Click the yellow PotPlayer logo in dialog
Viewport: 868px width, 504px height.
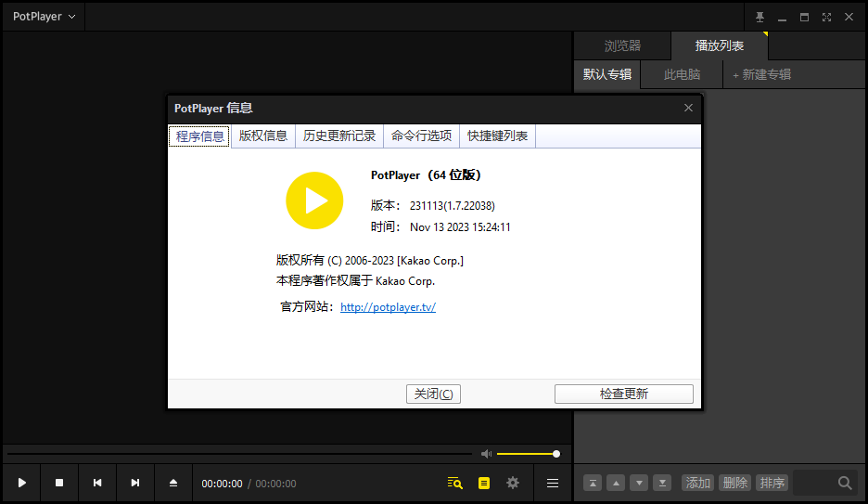tap(314, 200)
